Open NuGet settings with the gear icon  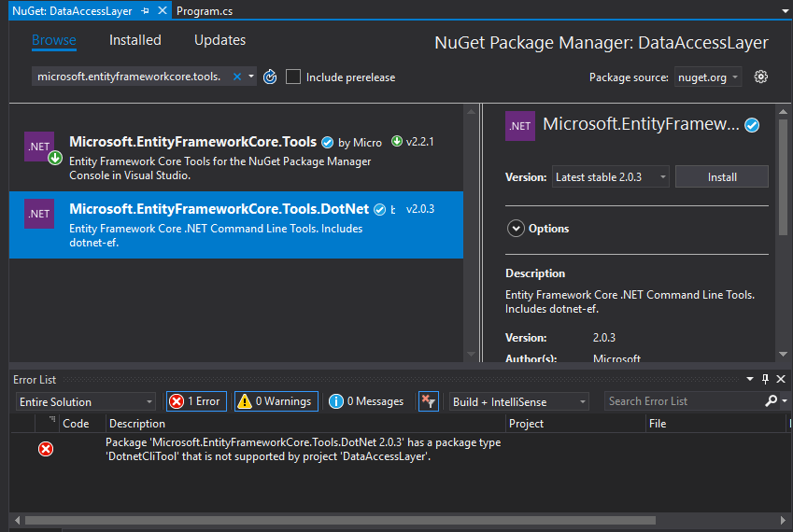pos(760,77)
